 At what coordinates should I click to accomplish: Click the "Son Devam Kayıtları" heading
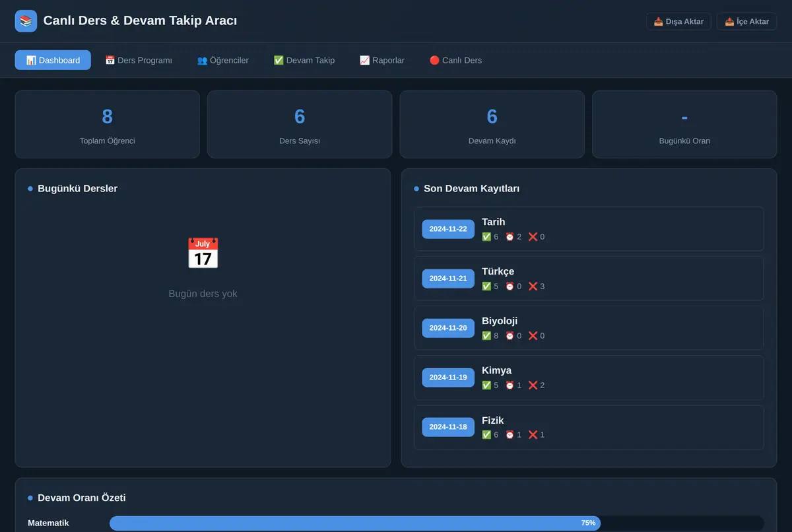(x=471, y=188)
